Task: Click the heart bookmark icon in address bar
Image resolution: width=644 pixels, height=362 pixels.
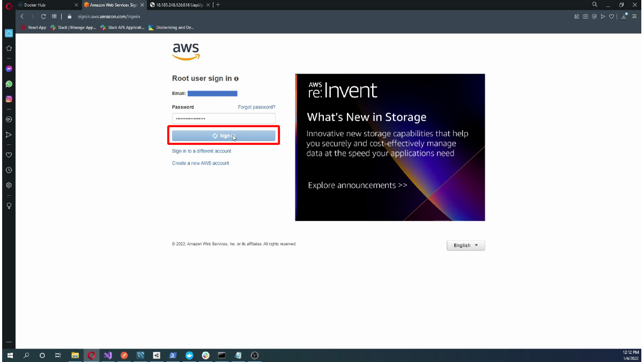Action: coord(611,16)
